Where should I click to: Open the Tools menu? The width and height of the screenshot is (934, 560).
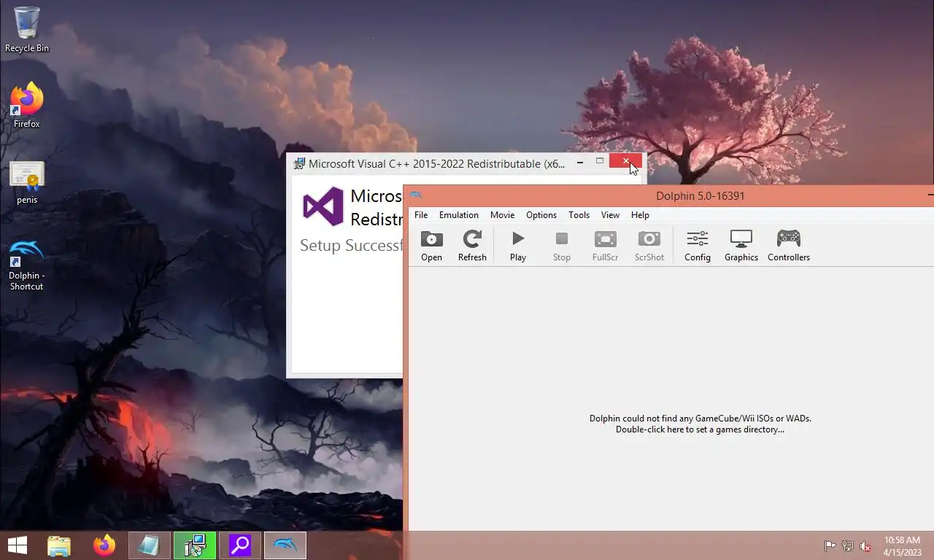coord(579,215)
